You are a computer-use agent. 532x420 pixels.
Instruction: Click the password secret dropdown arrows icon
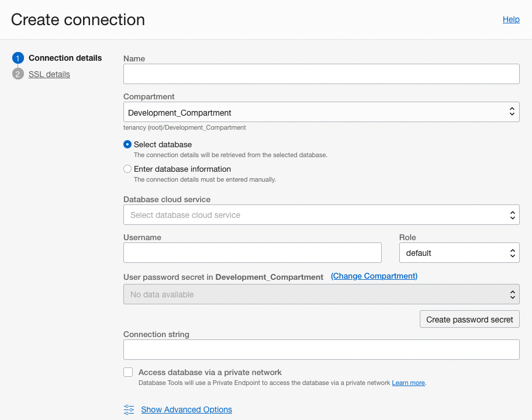coord(513,294)
